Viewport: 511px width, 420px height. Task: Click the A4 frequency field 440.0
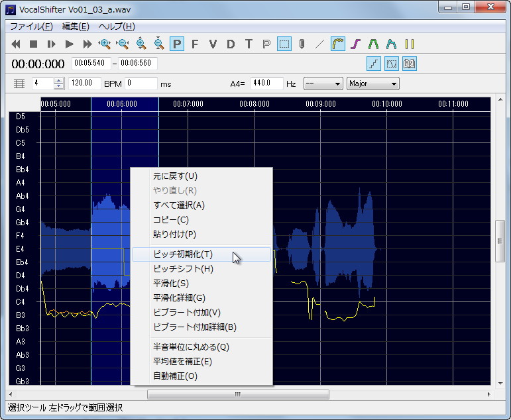pos(266,83)
